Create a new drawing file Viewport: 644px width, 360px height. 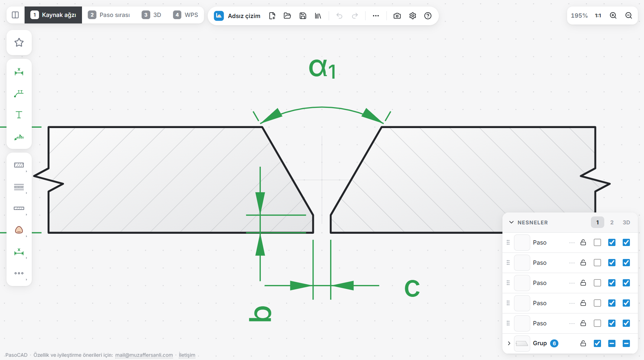coord(272,16)
